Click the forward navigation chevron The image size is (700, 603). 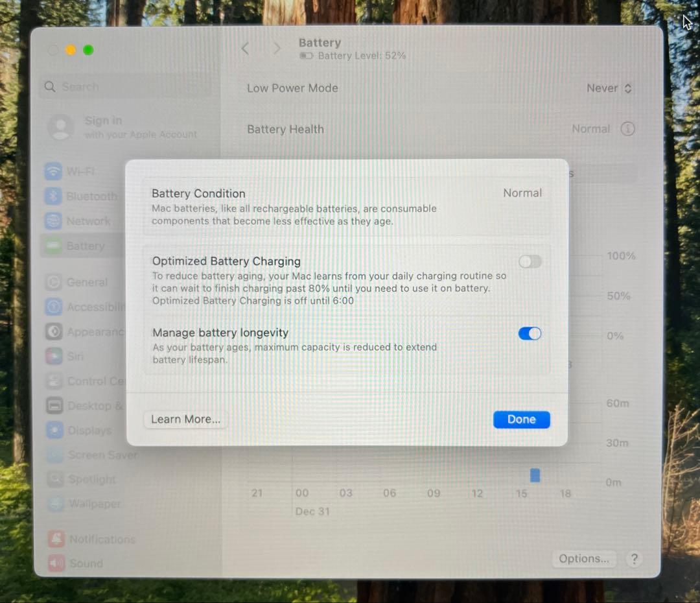[x=277, y=49]
